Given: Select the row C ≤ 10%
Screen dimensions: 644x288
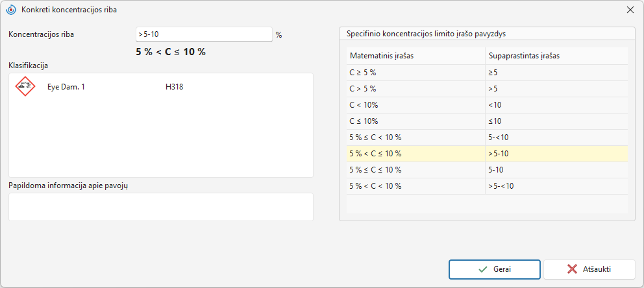Looking at the screenshot, I should (487, 121).
